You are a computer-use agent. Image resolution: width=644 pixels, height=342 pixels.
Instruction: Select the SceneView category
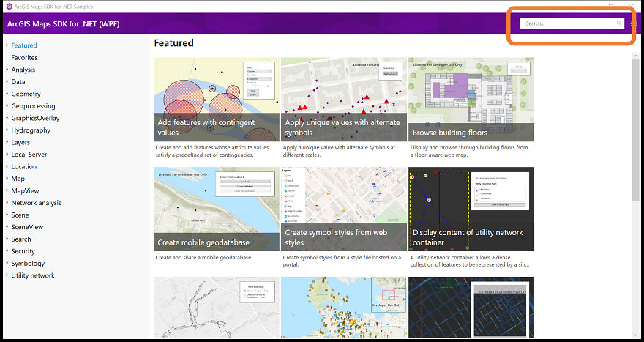(27, 227)
